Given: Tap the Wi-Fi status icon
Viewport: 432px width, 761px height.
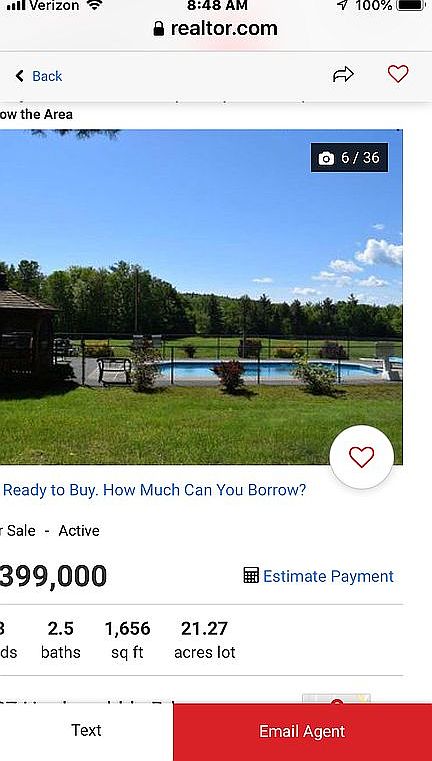Looking at the screenshot, I should (94, 5).
